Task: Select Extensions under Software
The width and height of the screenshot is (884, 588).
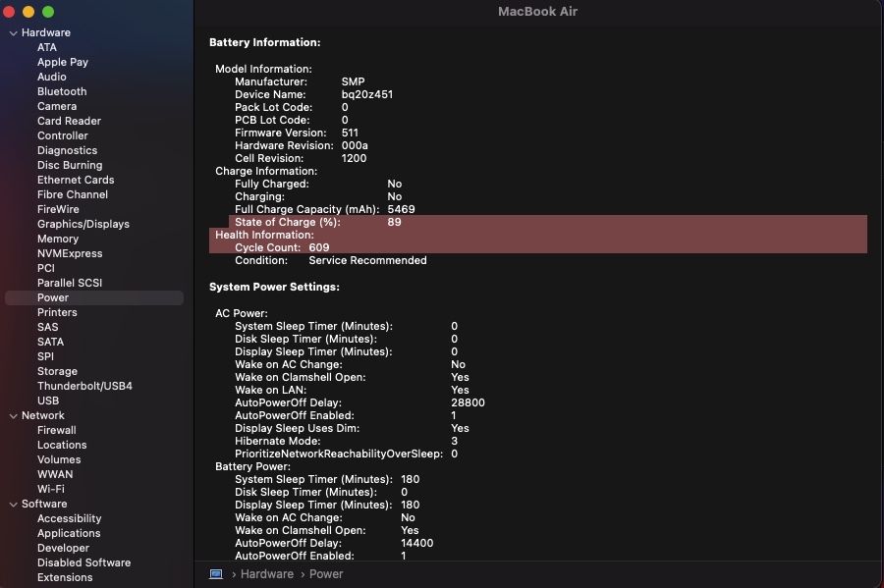Action: pos(65,577)
